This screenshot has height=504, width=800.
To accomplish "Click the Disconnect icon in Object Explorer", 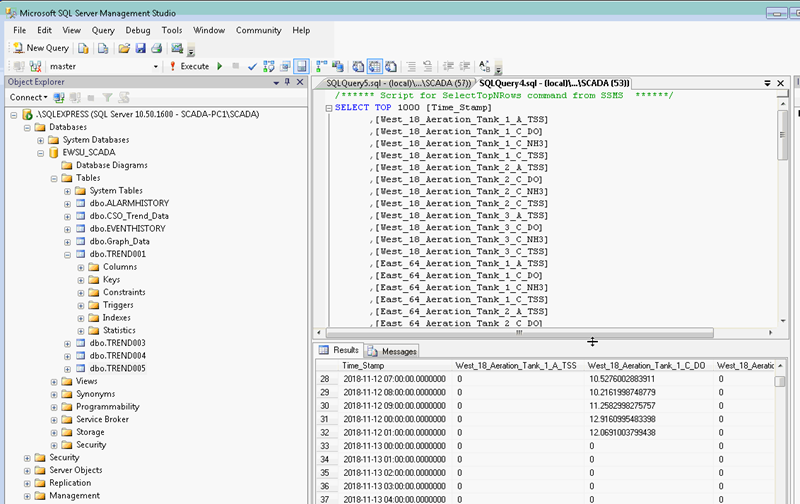I will [75, 97].
